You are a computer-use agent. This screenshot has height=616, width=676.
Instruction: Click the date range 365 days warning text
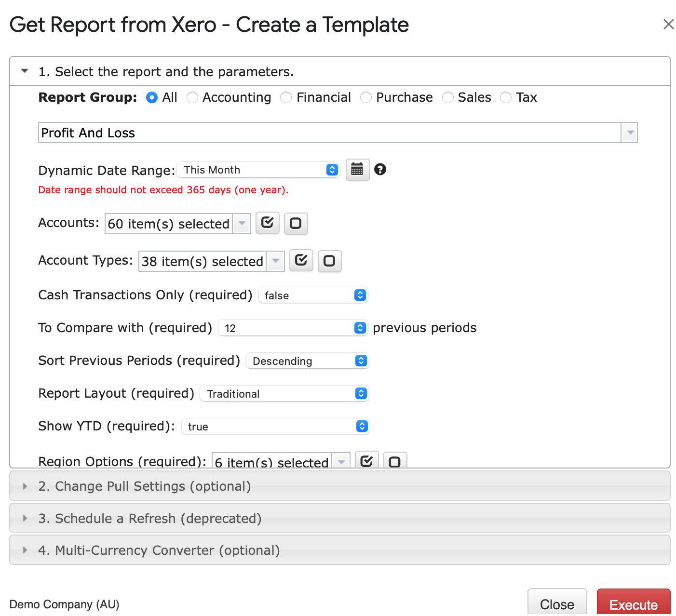coord(163,190)
